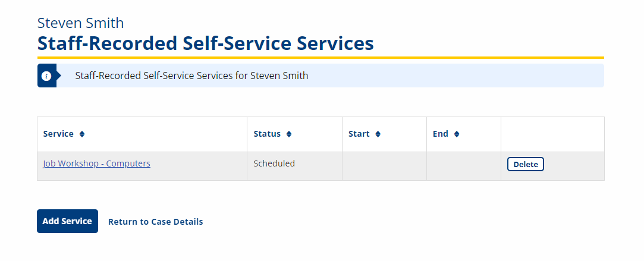Viewport: 644px width, 261px height.
Task: Click blank header cell above Delete button
Action: click(x=552, y=134)
